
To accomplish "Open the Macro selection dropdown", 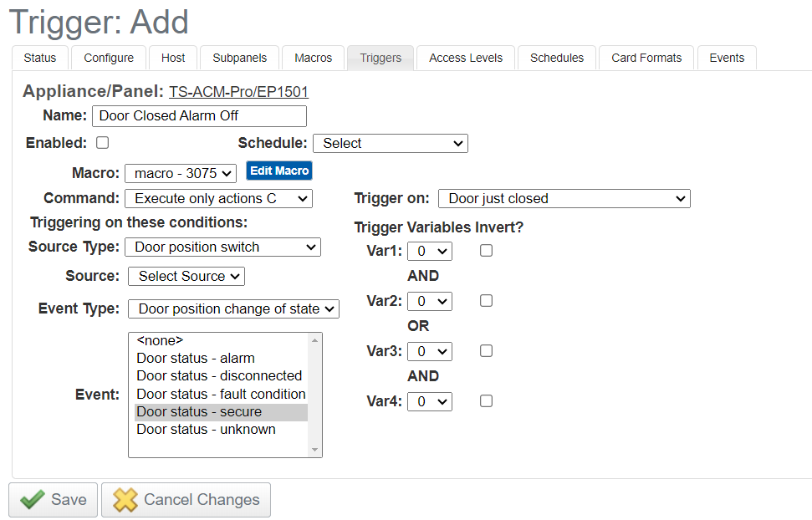I will tap(181, 172).
